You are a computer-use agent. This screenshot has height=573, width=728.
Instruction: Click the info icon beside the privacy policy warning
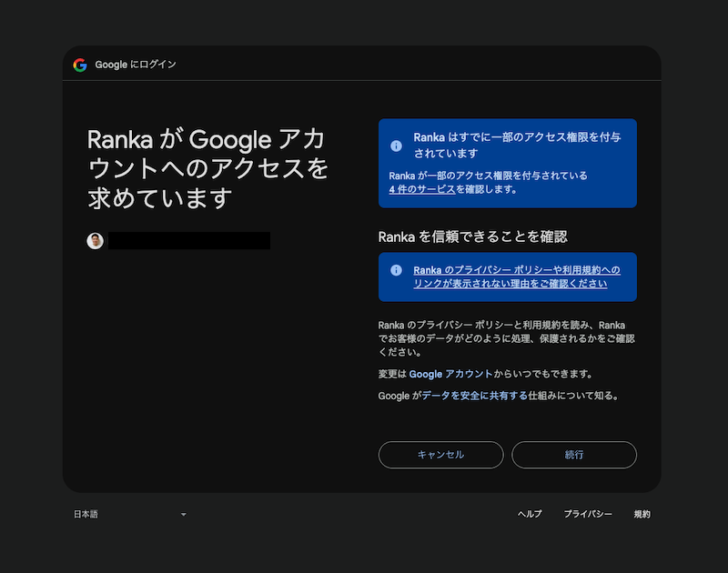click(x=399, y=270)
